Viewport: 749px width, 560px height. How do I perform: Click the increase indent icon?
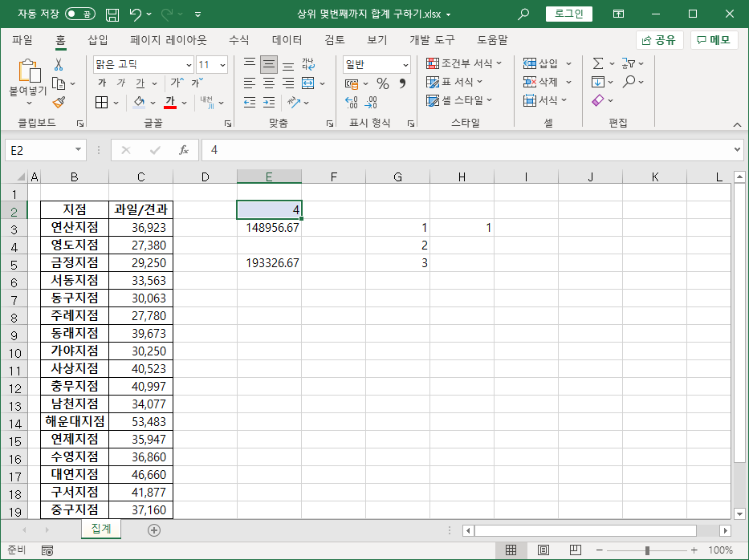(269, 102)
